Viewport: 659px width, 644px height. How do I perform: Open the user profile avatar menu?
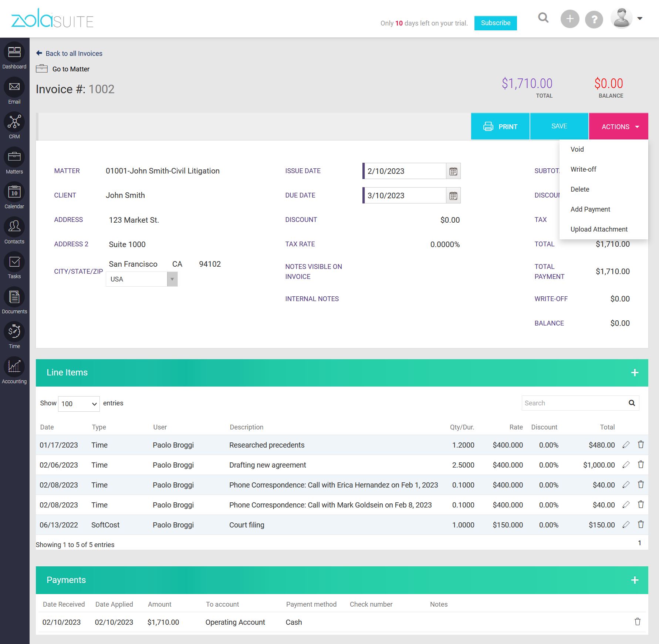626,18
